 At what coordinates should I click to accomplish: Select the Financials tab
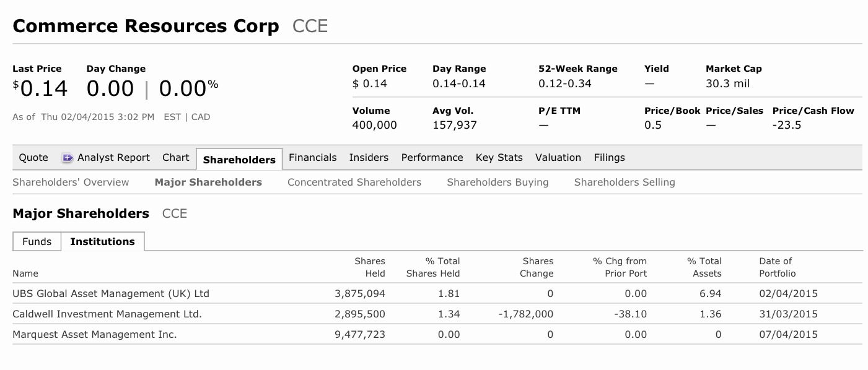tap(312, 157)
